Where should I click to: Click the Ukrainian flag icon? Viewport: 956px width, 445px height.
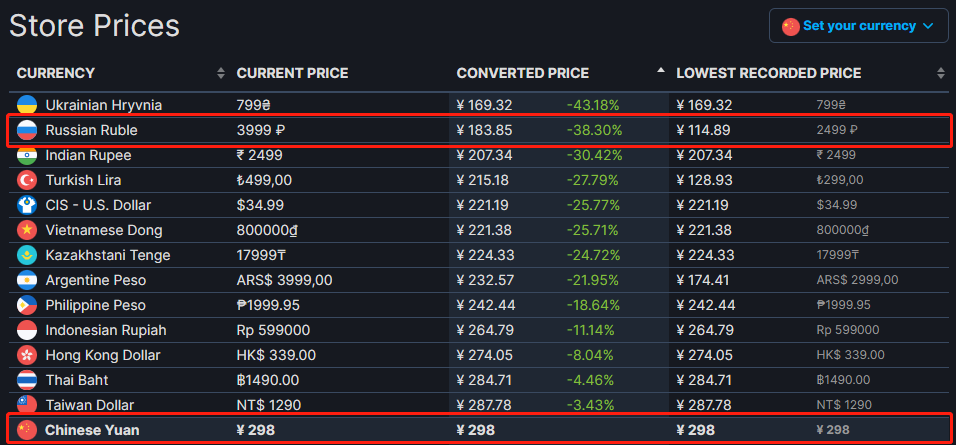27,105
